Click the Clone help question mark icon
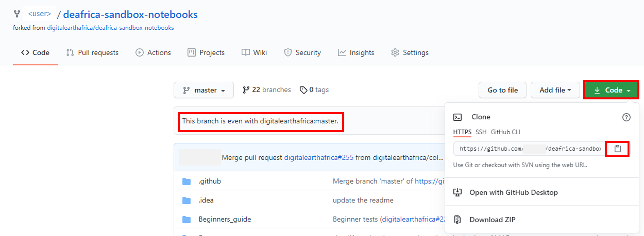Screen dimensions: 644x236 point(626,117)
